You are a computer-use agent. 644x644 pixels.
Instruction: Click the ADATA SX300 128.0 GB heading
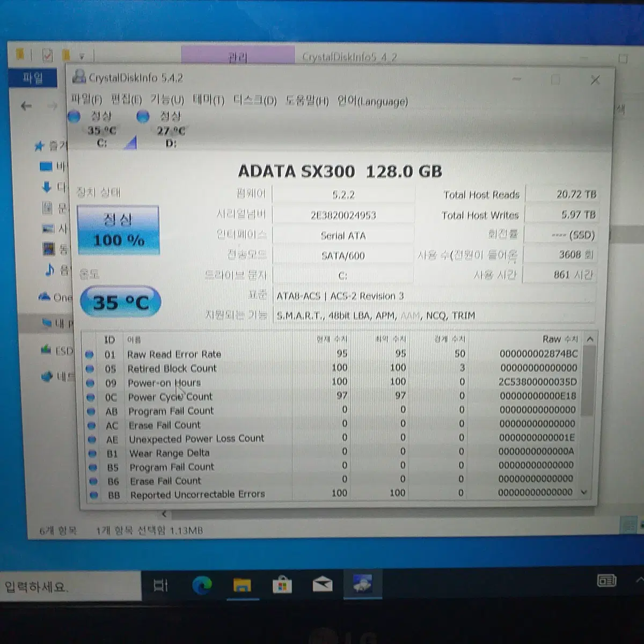click(340, 171)
